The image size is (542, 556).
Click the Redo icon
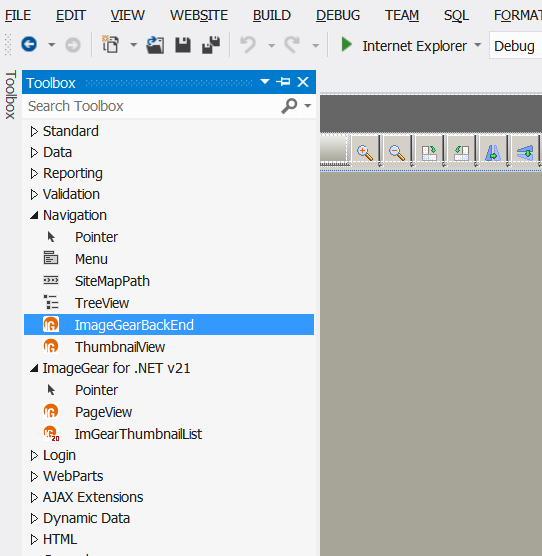292,45
